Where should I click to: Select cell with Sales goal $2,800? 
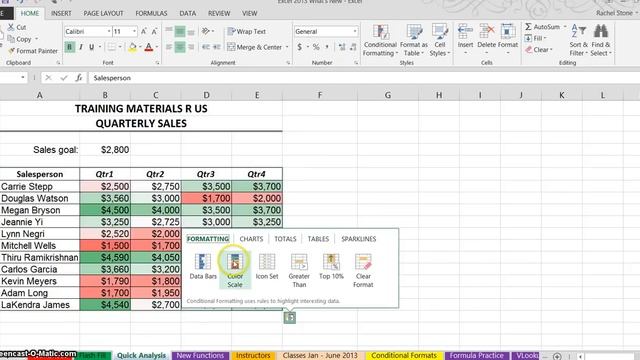click(105, 150)
